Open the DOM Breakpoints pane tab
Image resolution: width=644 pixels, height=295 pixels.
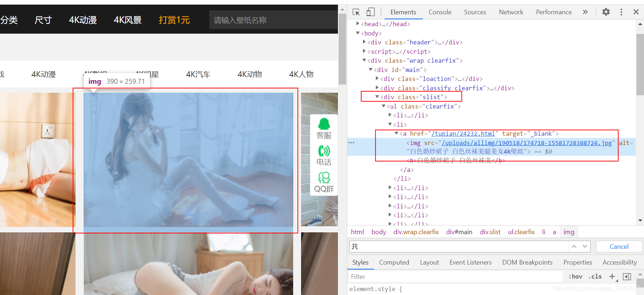click(527, 262)
